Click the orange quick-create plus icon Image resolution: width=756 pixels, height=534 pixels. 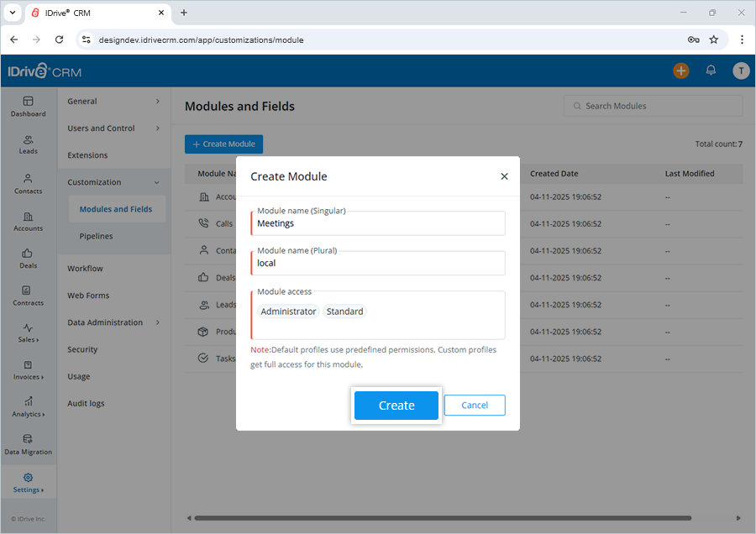point(681,71)
